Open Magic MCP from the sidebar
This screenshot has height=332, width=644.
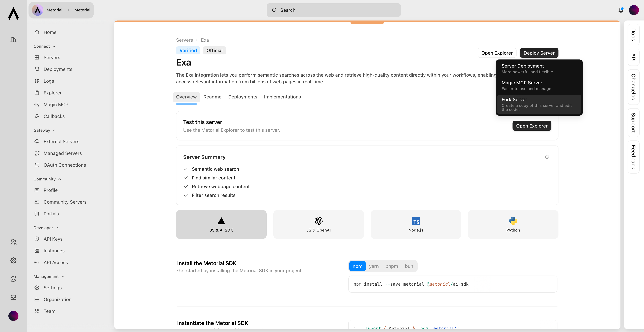(56, 104)
